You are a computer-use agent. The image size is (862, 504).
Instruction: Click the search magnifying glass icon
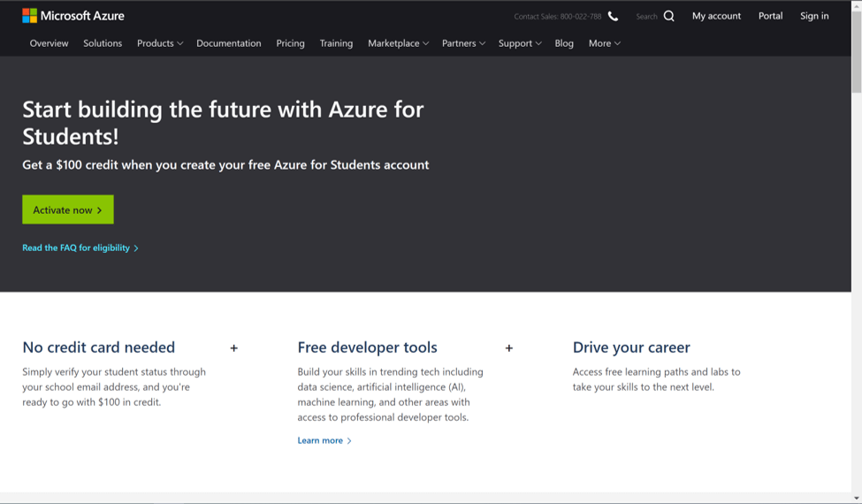[x=668, y=16]
